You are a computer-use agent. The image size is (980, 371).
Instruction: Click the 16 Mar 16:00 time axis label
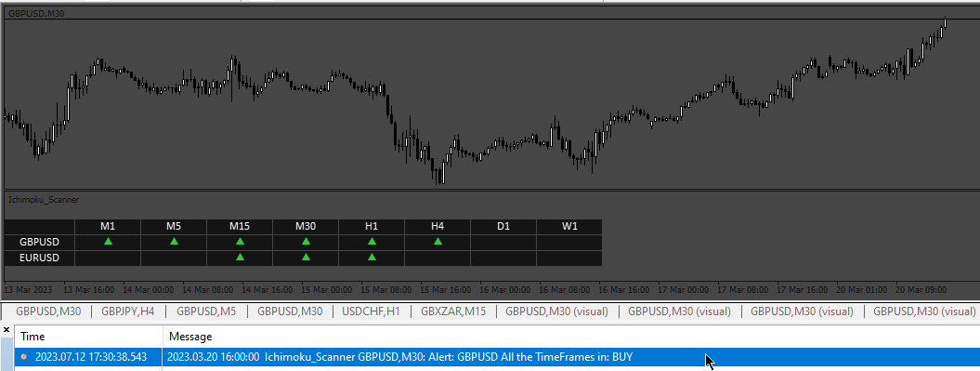click(623, 290)
